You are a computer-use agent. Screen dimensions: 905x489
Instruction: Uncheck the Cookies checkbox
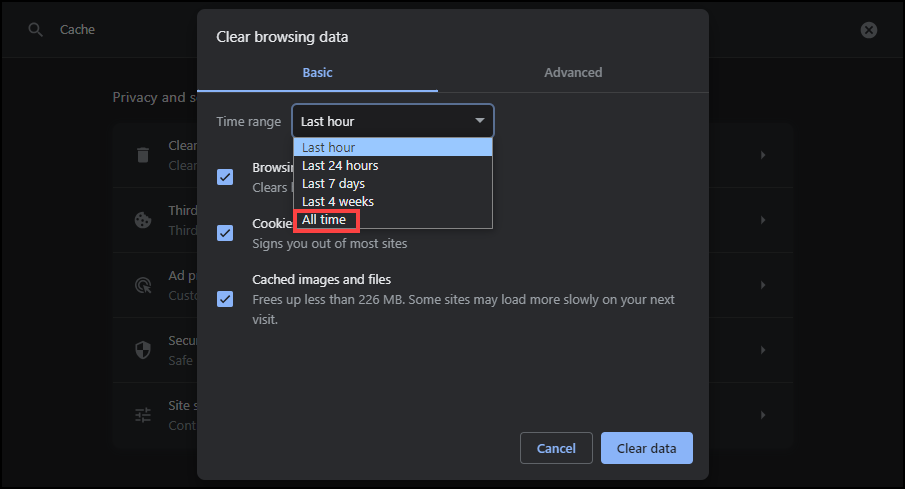point(225,233)
